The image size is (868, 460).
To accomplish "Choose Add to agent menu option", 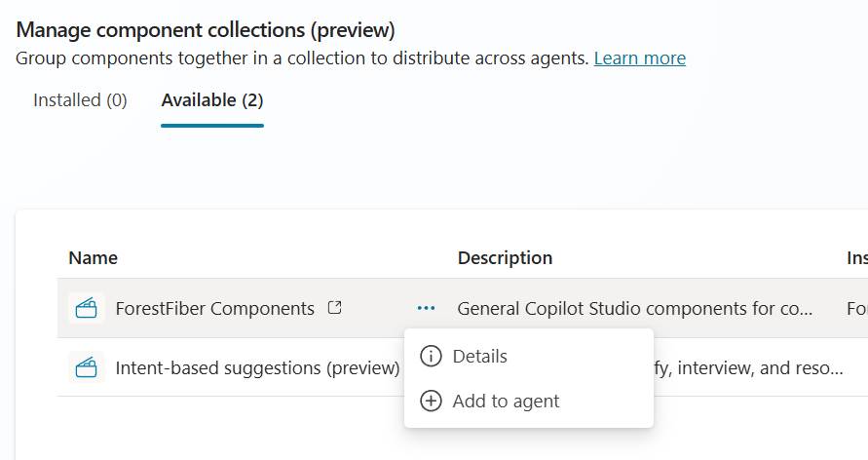I will pyautogui.click(x=506, y=401).
